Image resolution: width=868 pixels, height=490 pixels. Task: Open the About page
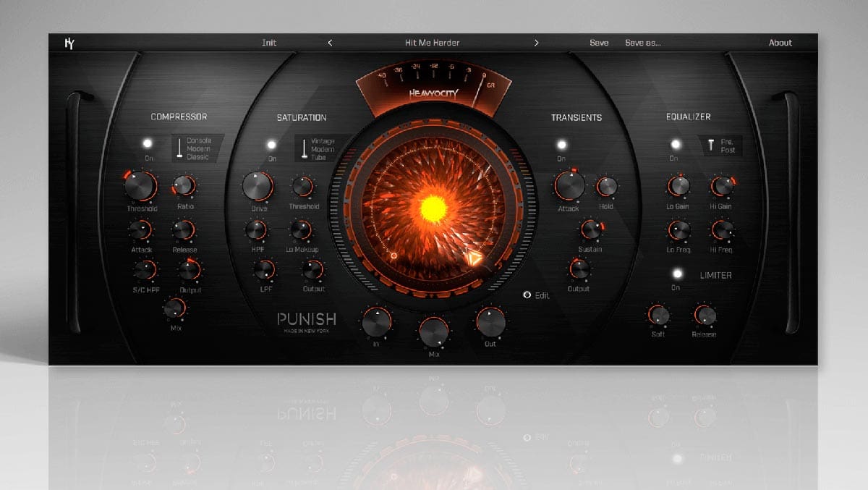tap(780, 43)
